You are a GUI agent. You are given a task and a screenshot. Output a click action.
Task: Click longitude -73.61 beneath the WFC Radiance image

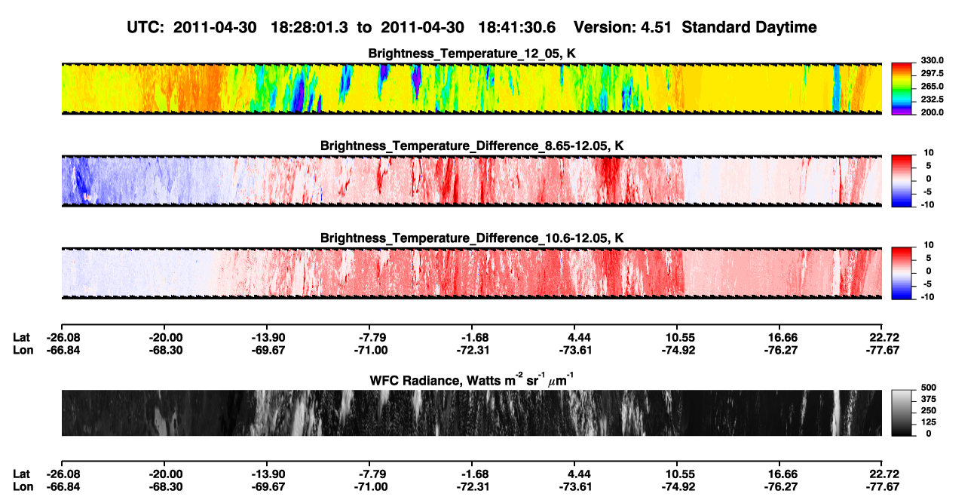(574, 486)
